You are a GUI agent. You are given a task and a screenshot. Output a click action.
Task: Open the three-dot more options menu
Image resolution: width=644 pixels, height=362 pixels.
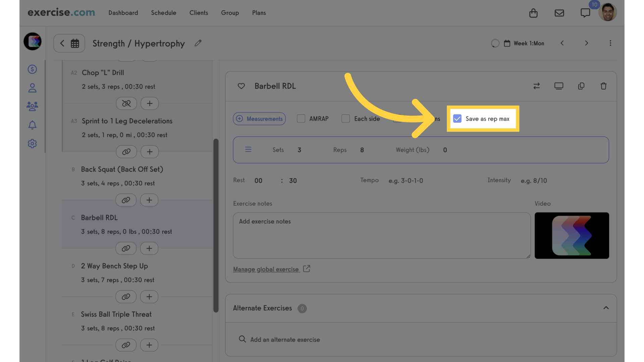pyautogui.click(x=610, y=43)
